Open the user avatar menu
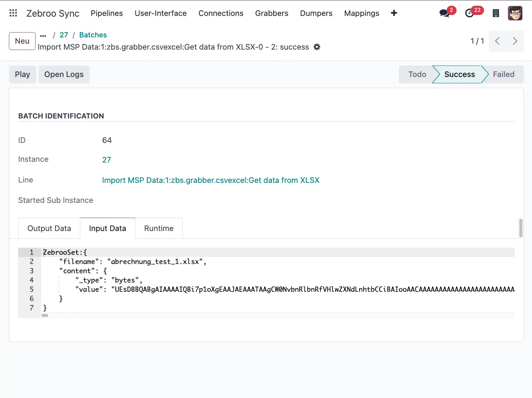Screen dimensions: 532x398 515,13
